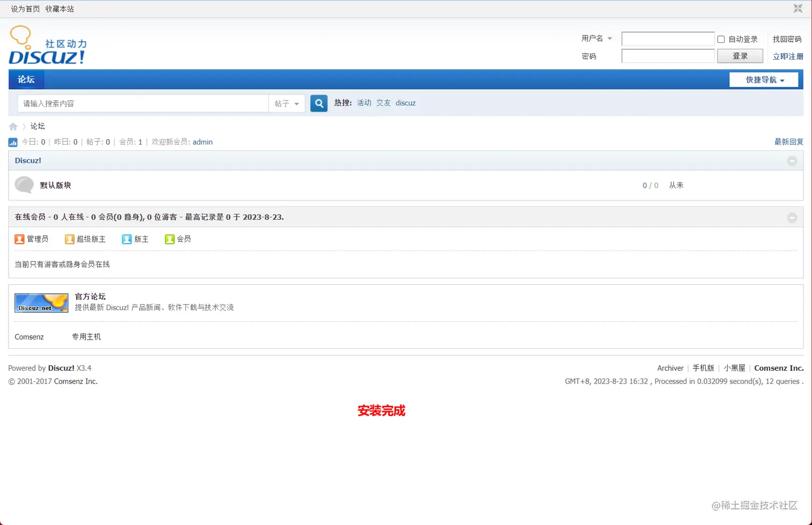Click the blue search magnifier button
This screenshot has width=812, height=525.
(319, 103)
